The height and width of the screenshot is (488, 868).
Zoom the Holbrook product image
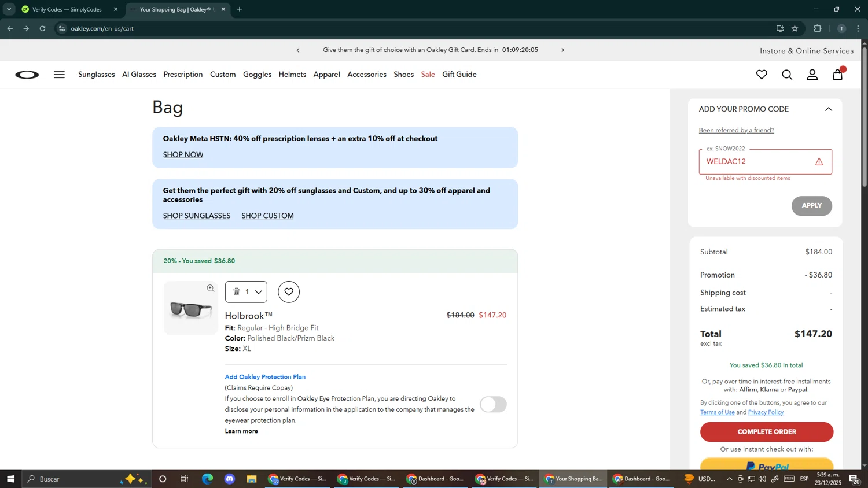211,289
